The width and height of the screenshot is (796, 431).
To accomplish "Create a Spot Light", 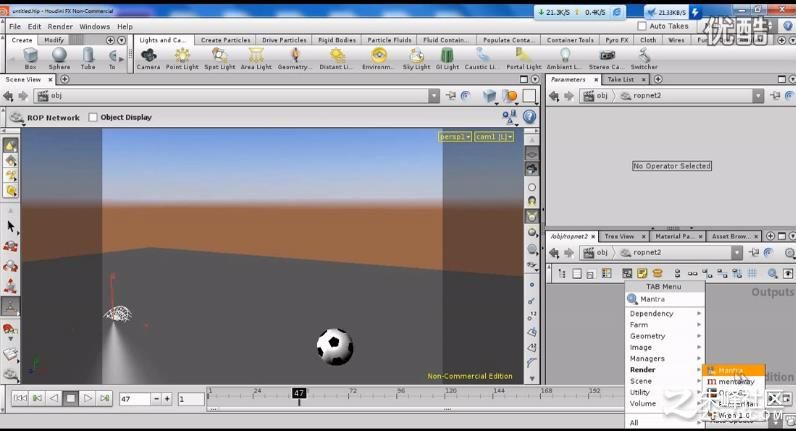I will [219, 58].
